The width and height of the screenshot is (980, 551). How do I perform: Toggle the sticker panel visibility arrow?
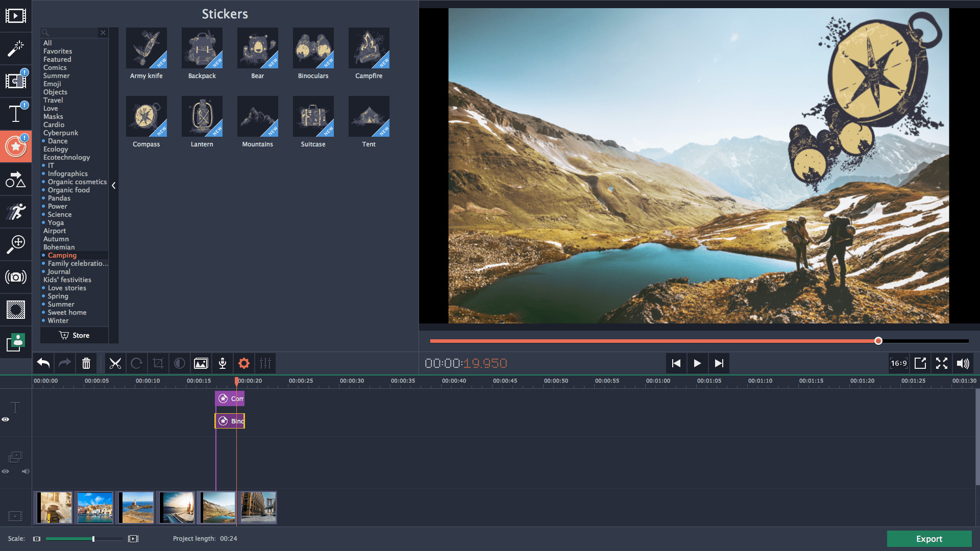pyautogui.click(x=114, y=185)
